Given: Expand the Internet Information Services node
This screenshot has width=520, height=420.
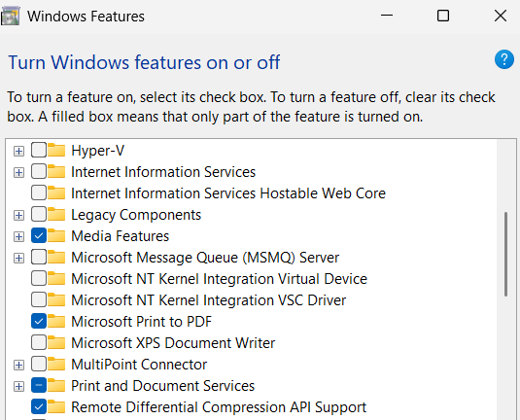Looking at the screenshot, I should [x=18, y=172].
